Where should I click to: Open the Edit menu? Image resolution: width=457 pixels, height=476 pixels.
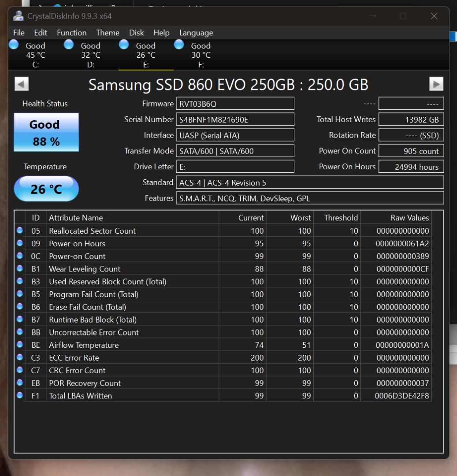41,33
